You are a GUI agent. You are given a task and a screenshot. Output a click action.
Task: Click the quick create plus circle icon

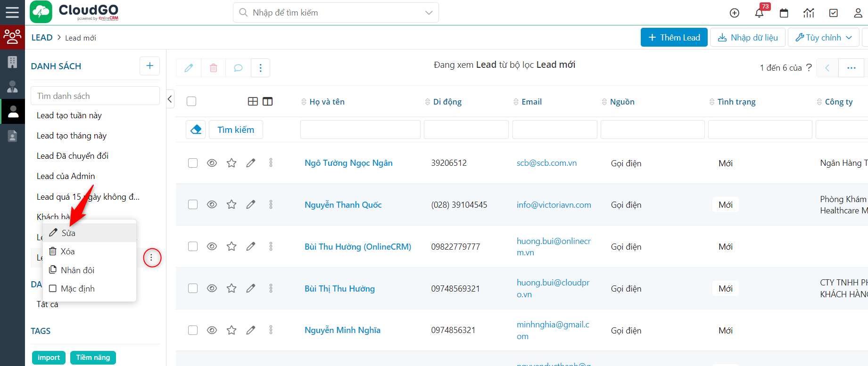pos(735,13)
